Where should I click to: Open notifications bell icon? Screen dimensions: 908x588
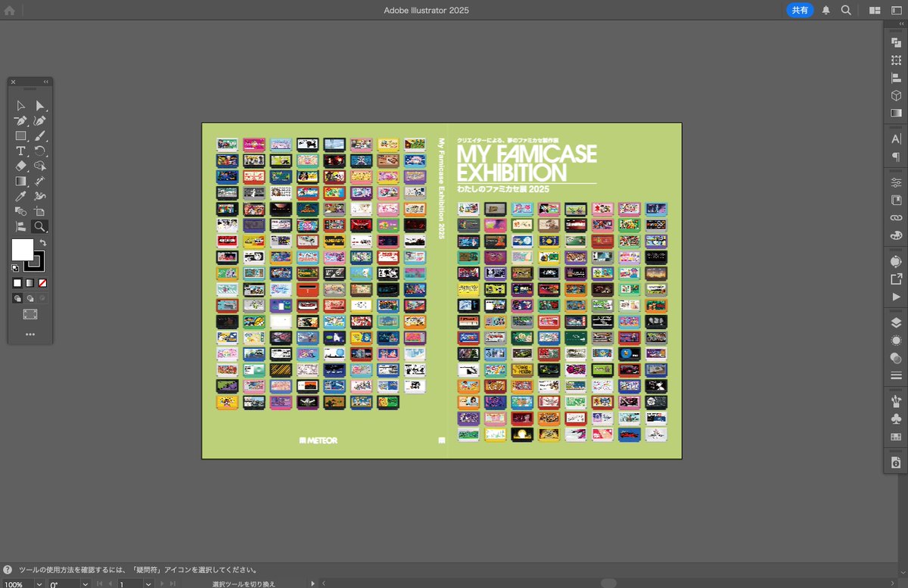pos(826,10)
